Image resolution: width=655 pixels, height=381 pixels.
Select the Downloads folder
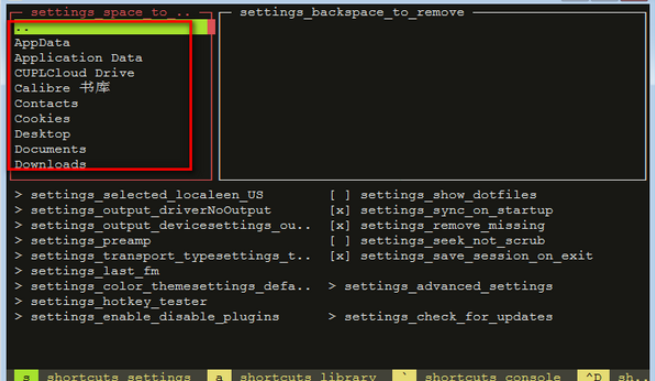click(50, 164)
